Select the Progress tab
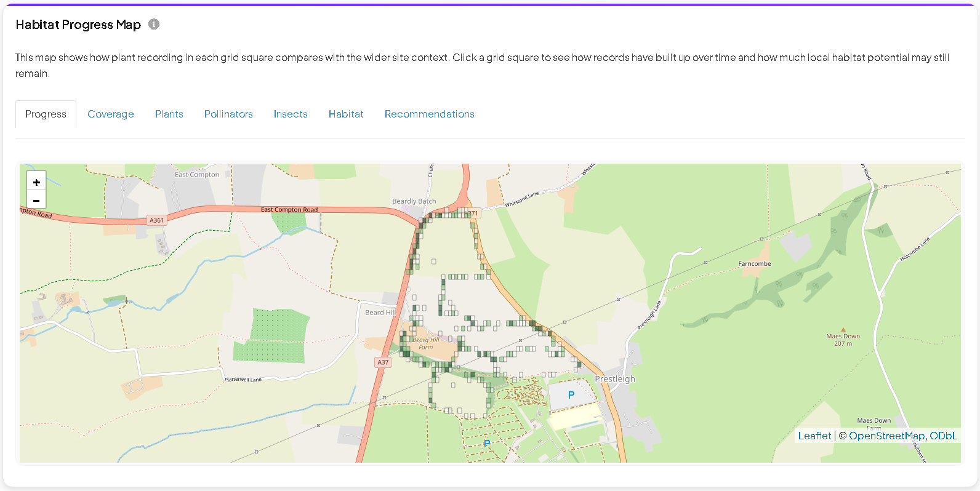This screenshot has width=980, height=491. click(x=46, y=114)
